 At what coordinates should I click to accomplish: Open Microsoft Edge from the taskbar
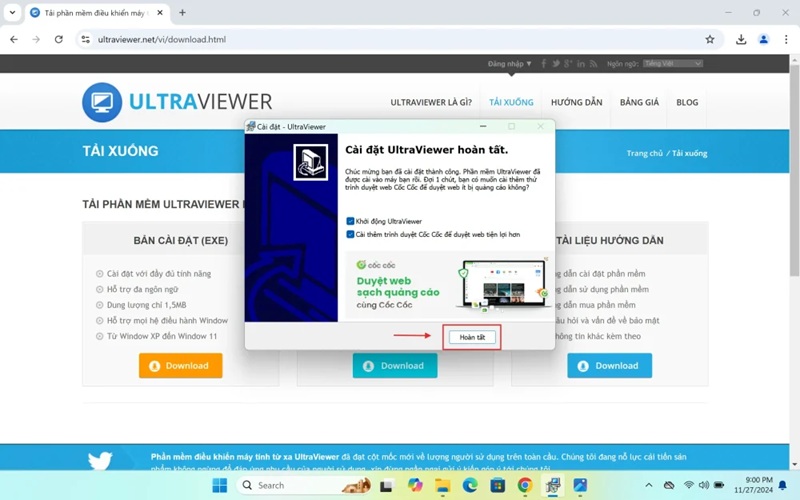tap(470, 485)
